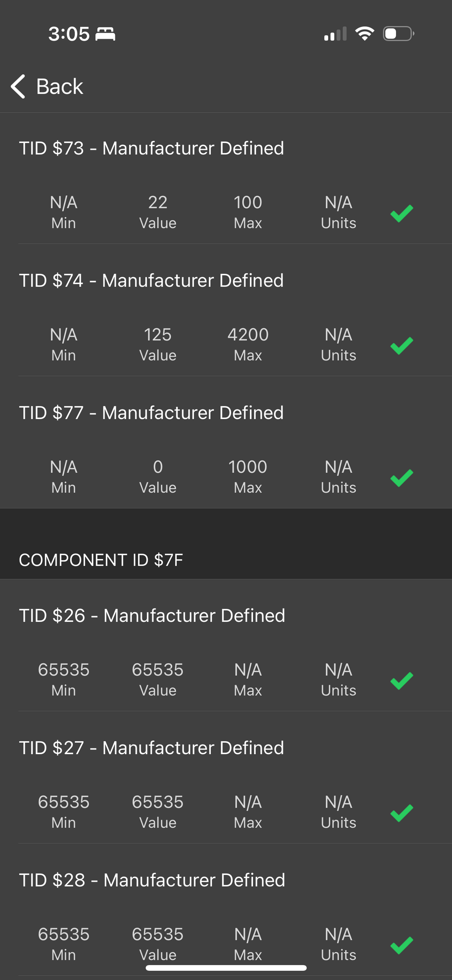Screen dimensions: 452x980
Task: Tap the green checkmark for TID $27
Action: pos(402,813)
